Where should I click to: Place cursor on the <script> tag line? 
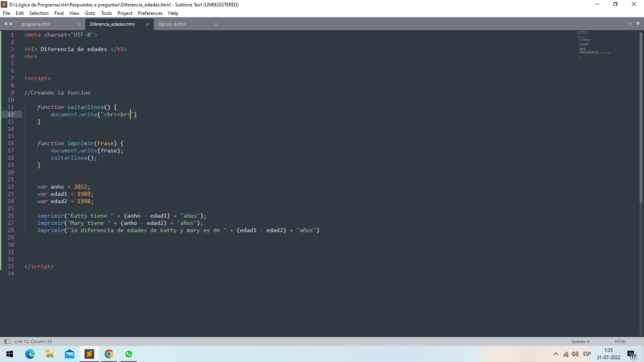pyautogui.click(x=37, y=78)
